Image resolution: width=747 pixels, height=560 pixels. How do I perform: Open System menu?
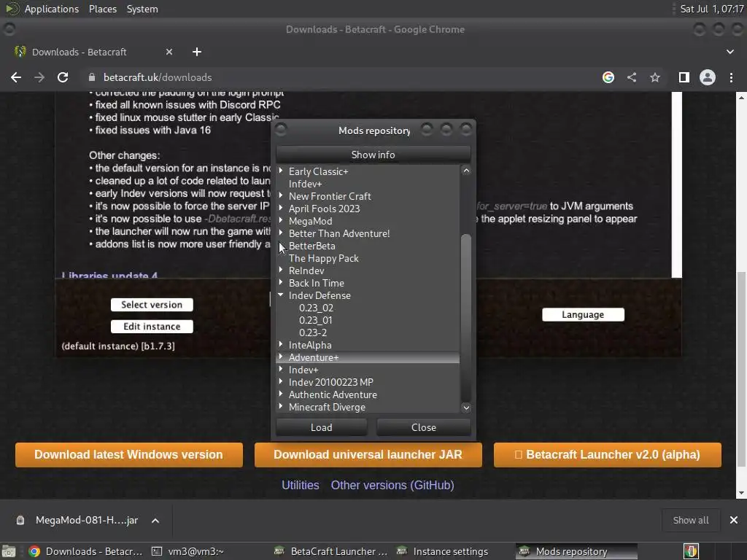[x=142, y=9]
